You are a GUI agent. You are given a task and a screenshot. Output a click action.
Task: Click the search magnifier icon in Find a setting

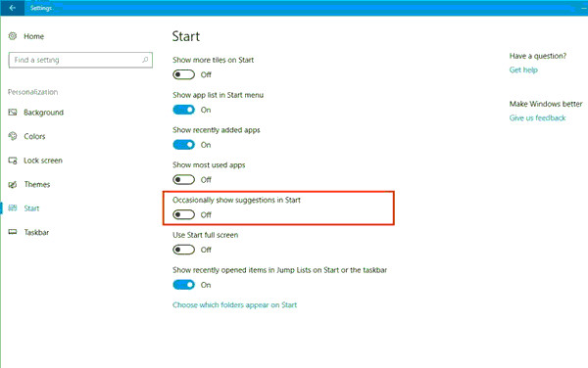pos(145,60)
